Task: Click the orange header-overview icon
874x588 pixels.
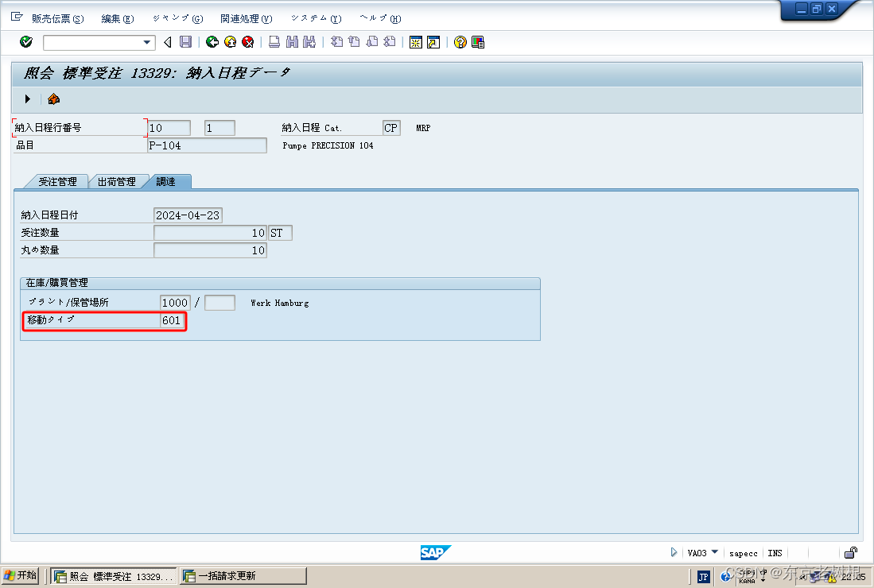Action: click(53, 99)
